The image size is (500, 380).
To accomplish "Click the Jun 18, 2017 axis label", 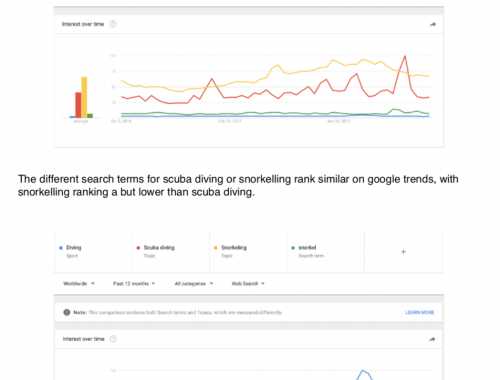I will tap(338, 121).
